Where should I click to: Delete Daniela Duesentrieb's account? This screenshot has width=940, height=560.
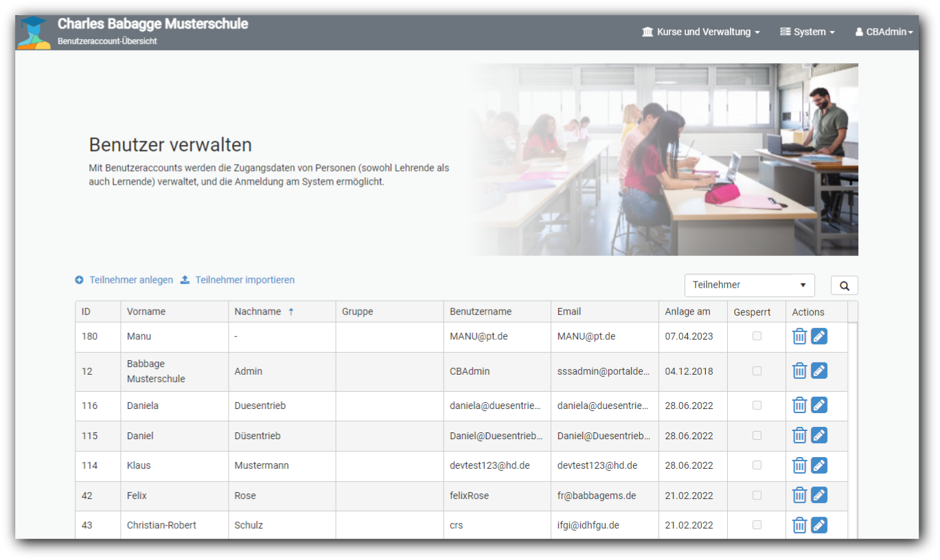pyautogui.click(x=799, y=406)
